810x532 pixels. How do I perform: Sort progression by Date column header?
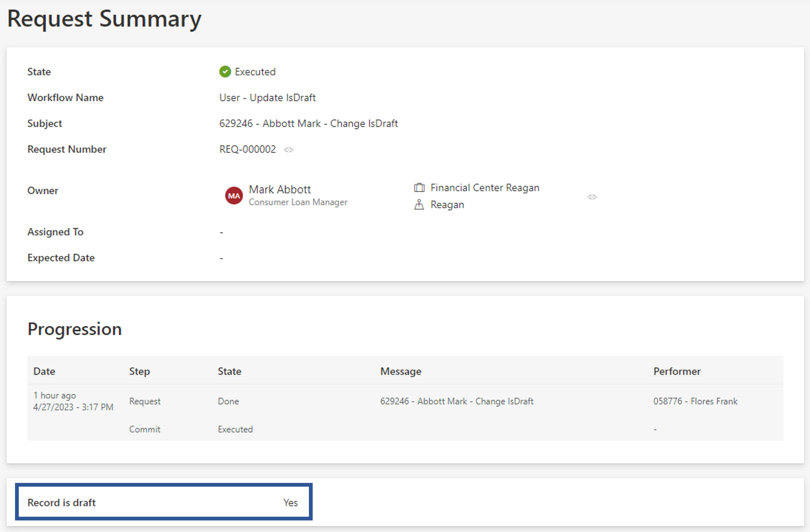point(44,371)
